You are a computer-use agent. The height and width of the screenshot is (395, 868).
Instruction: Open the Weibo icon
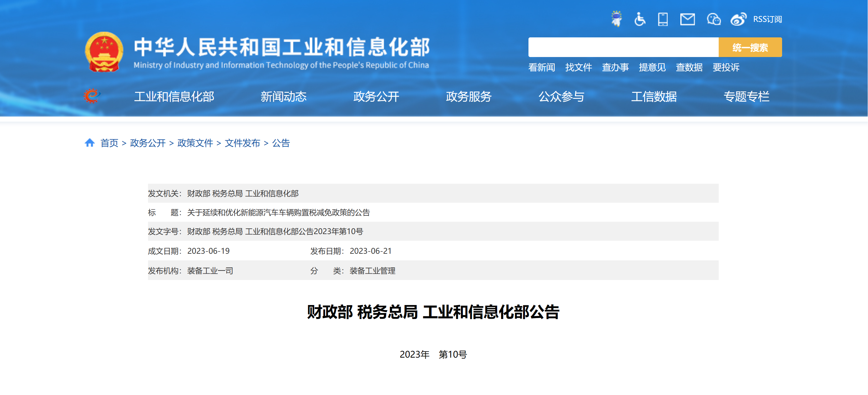point(738,19)
